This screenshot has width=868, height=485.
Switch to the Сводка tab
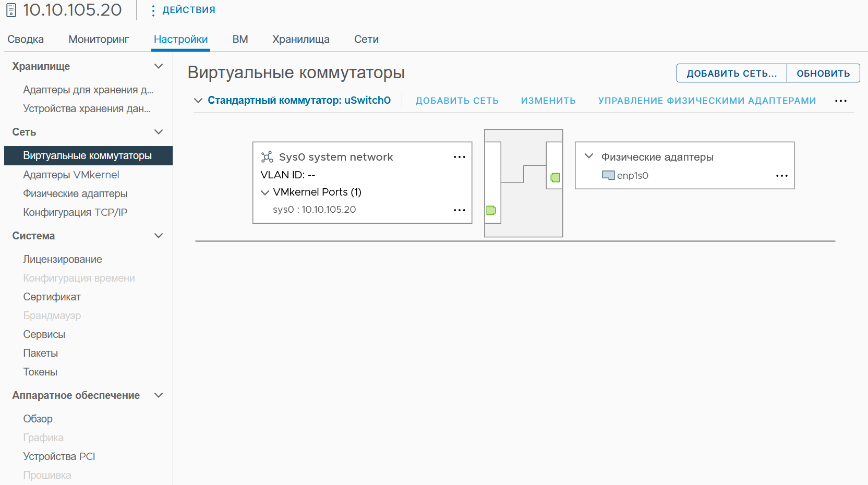[x=26, y=39]
